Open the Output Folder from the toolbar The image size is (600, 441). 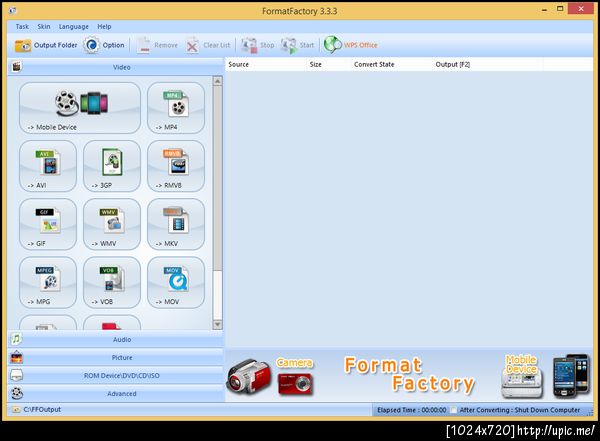46,45
